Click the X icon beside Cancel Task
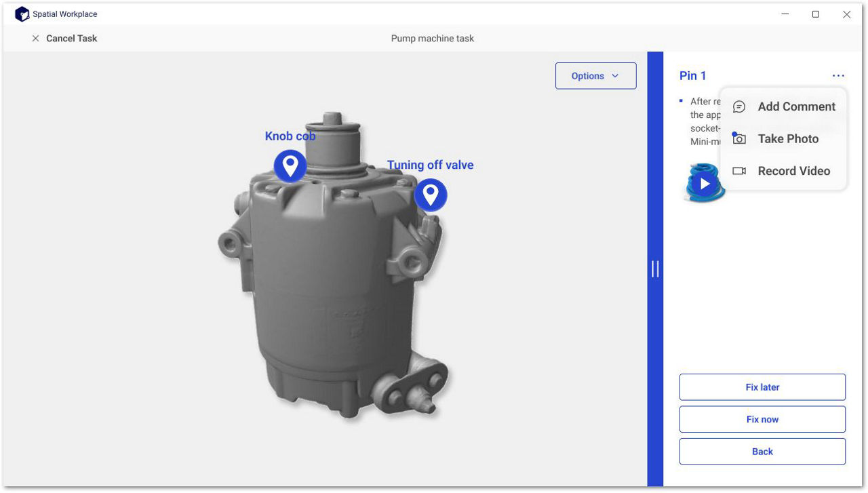868x493 pixels. coord(36,39)
